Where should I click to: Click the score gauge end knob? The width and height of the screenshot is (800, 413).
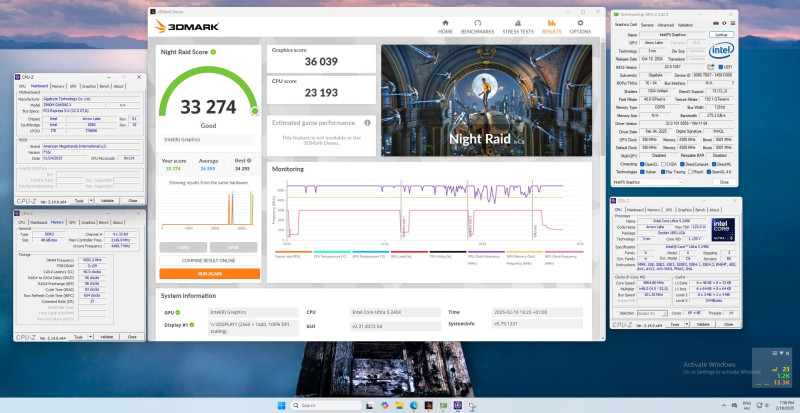click(x=255, y=111)
